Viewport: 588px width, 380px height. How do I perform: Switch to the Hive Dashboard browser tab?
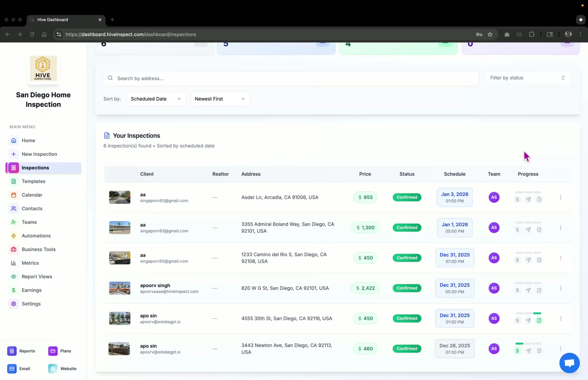(58, 20)
